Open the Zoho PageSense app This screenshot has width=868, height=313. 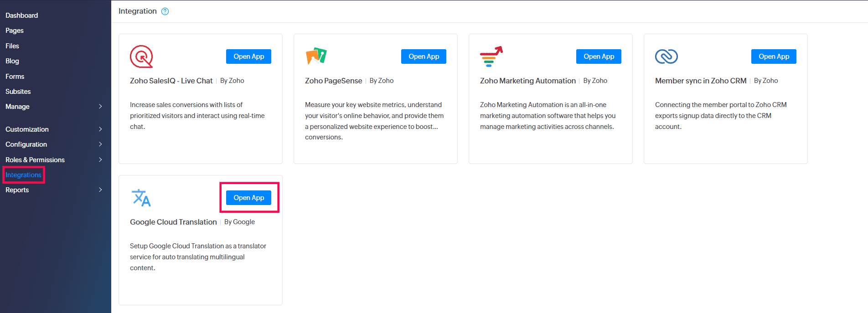pyautogui.click(x=424, y=56)
